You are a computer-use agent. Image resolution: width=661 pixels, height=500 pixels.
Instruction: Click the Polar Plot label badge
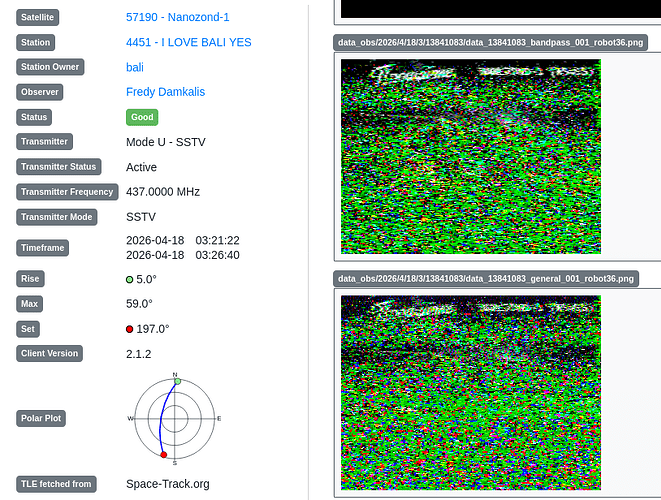pyautogui.click(x=41, y=418)
